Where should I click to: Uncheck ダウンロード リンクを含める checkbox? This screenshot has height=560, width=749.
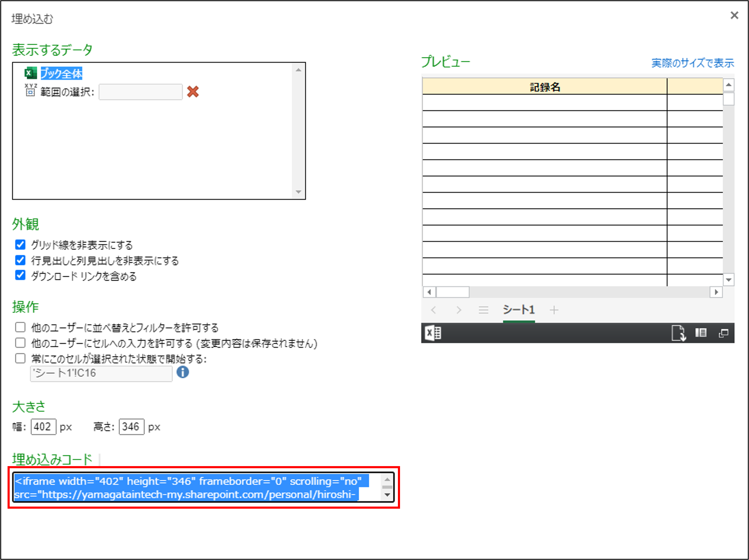[20, 275]
